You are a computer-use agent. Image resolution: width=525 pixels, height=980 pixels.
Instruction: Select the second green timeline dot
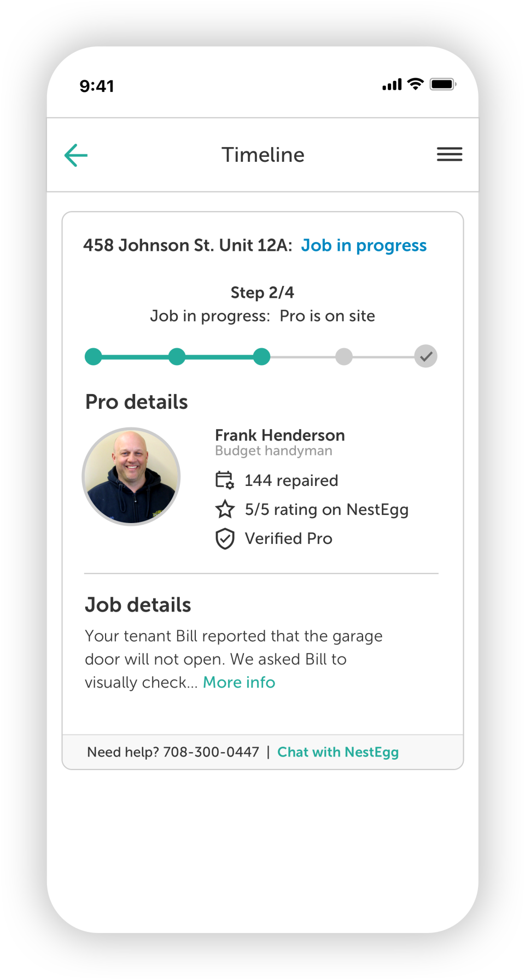coord(177,356)
